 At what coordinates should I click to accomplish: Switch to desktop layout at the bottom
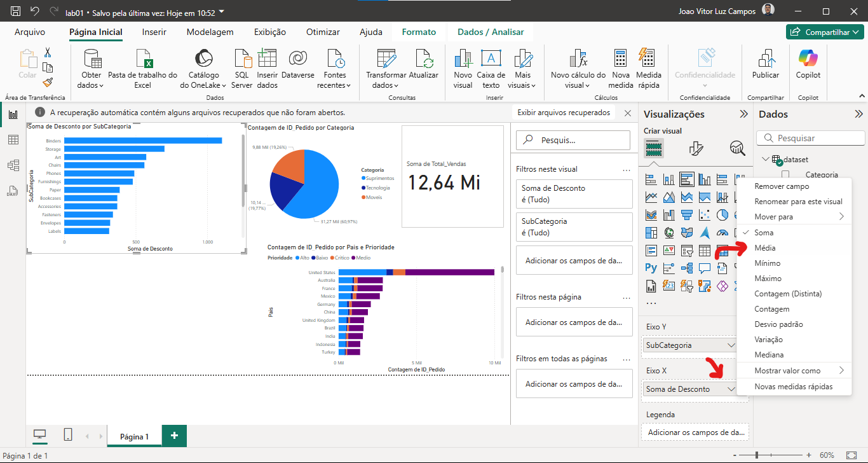(40, 435)
